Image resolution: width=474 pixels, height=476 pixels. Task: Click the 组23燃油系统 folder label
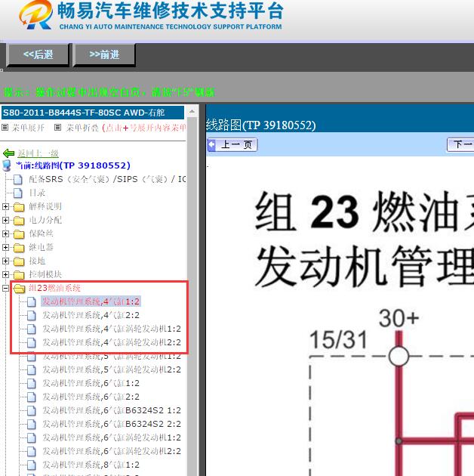[54, 288]
